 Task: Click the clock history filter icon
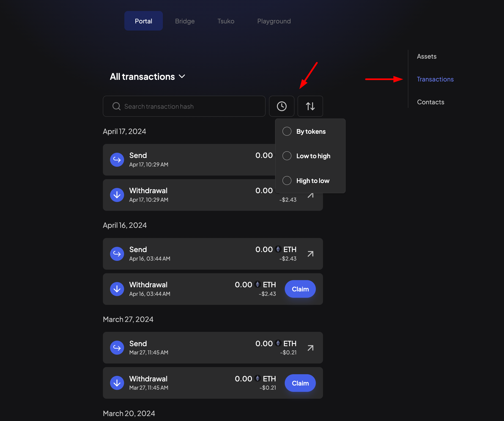tap(281, 106)
